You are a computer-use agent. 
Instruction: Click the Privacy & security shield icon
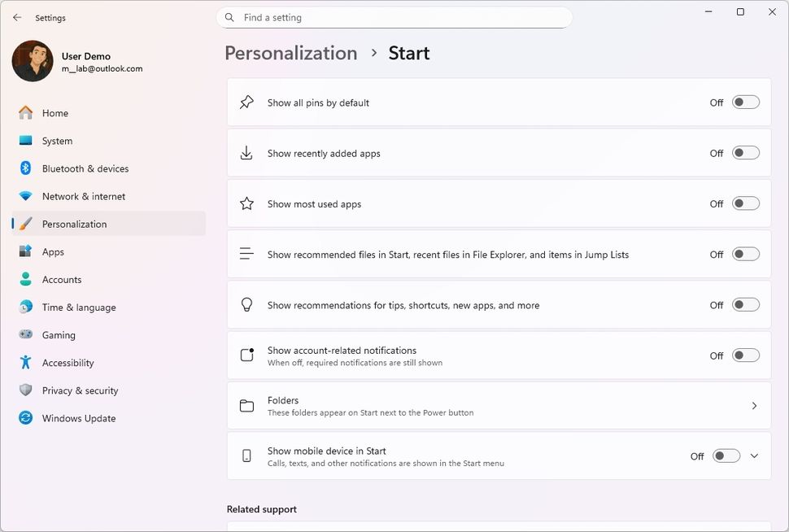pos(26,390)
